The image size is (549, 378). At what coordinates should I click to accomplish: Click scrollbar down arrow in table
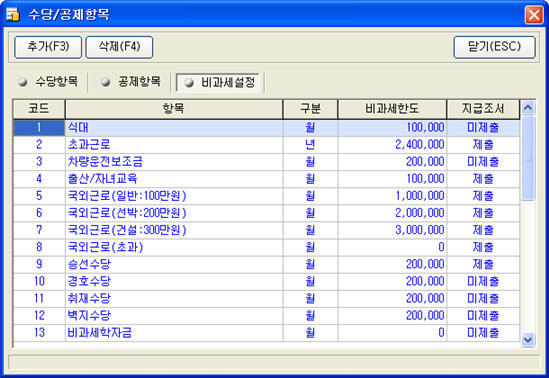point(528,340)
